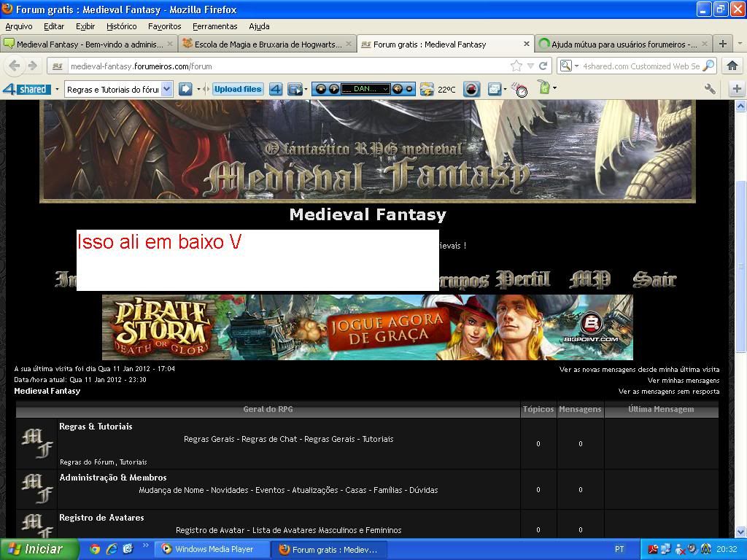Click the green shopping tag toolbar icon
The height and width of the screenshot is (560, 747).
point(543,87)
